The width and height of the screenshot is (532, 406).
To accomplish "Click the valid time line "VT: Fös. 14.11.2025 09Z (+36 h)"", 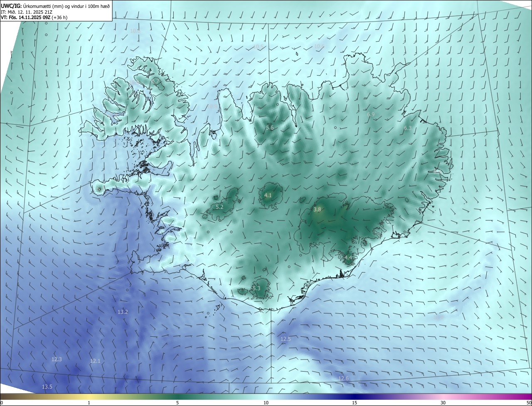I will (34, 17).
